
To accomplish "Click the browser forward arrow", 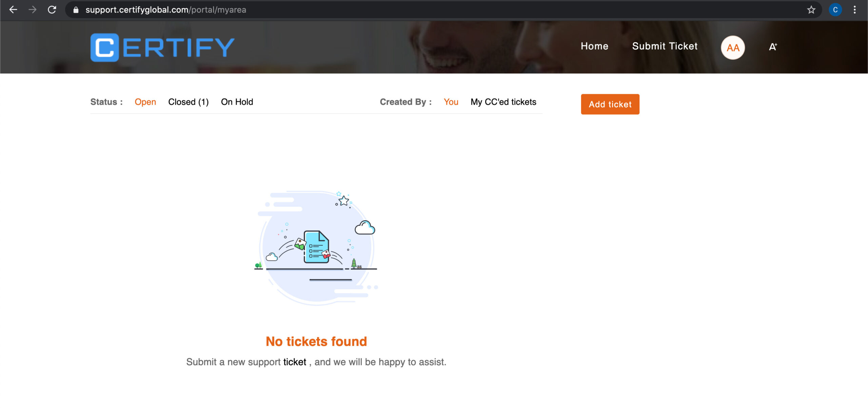I will pyautogui.click(x=33, y=10).
